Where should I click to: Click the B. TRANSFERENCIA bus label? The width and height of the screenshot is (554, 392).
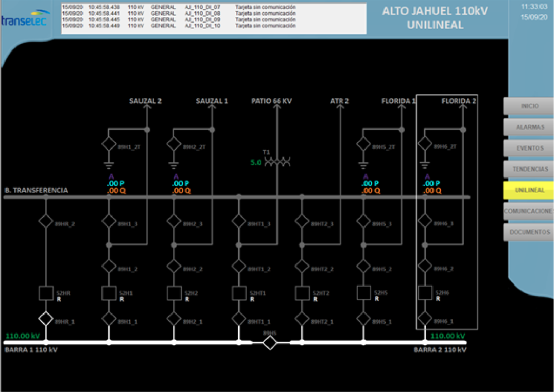coord(36,190)
